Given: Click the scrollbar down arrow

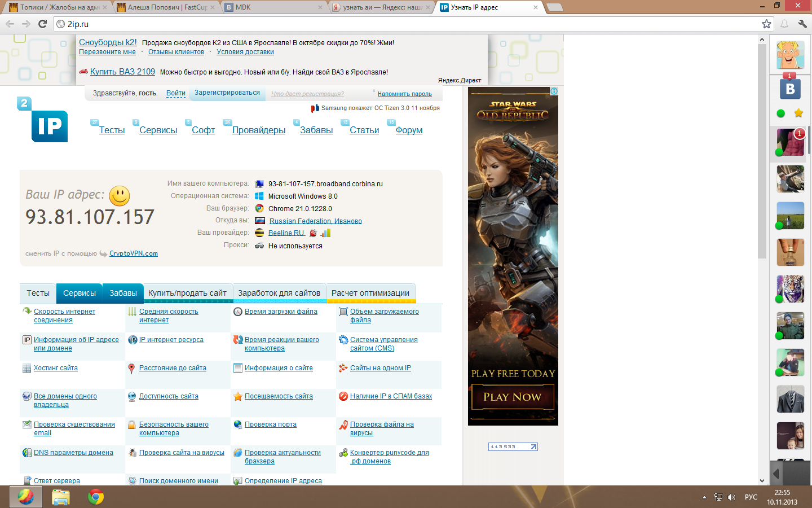Looking at the screenshot, I should pos(762,481).
